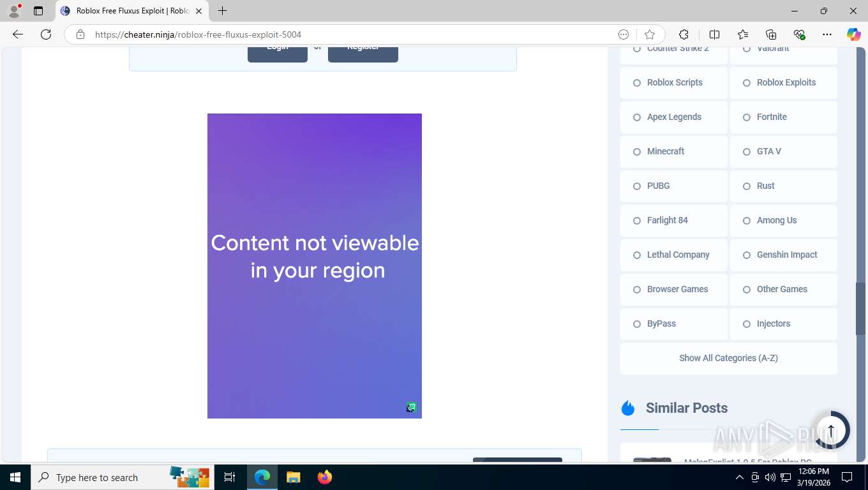Click the ad choices icon in the purple banner
868x490 pixels.
click(411, 408)
